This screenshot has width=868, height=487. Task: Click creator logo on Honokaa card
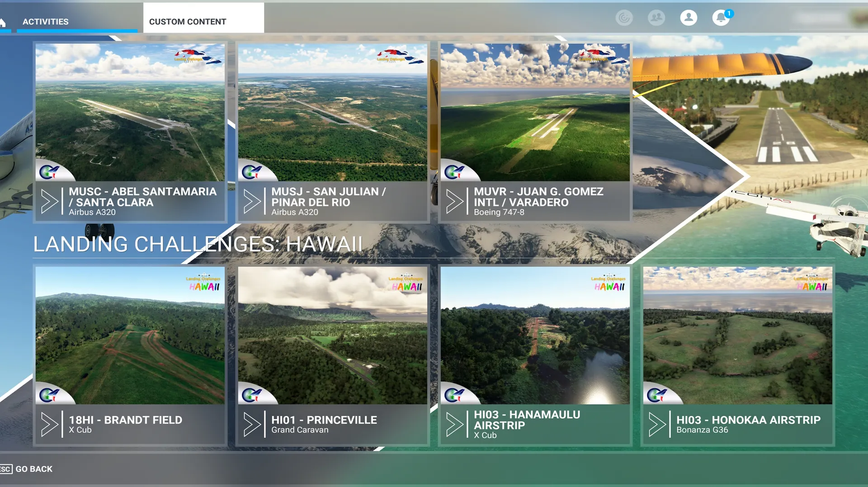coord(657,395)
